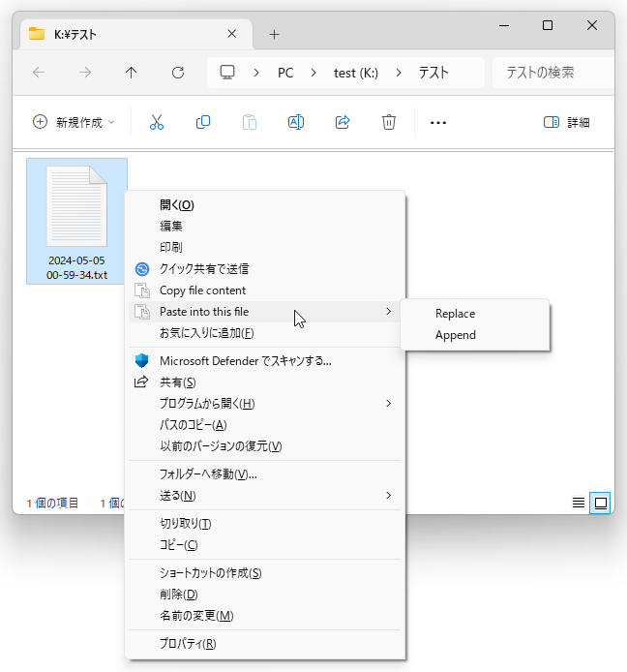Open a new tab with plus button

click(x=274, y=34)
